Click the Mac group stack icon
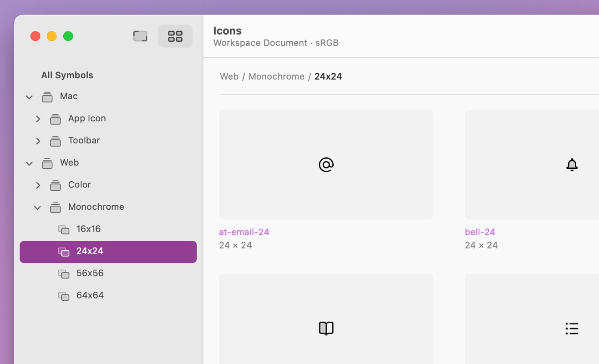The image size is (599, 364). [47, 97]
